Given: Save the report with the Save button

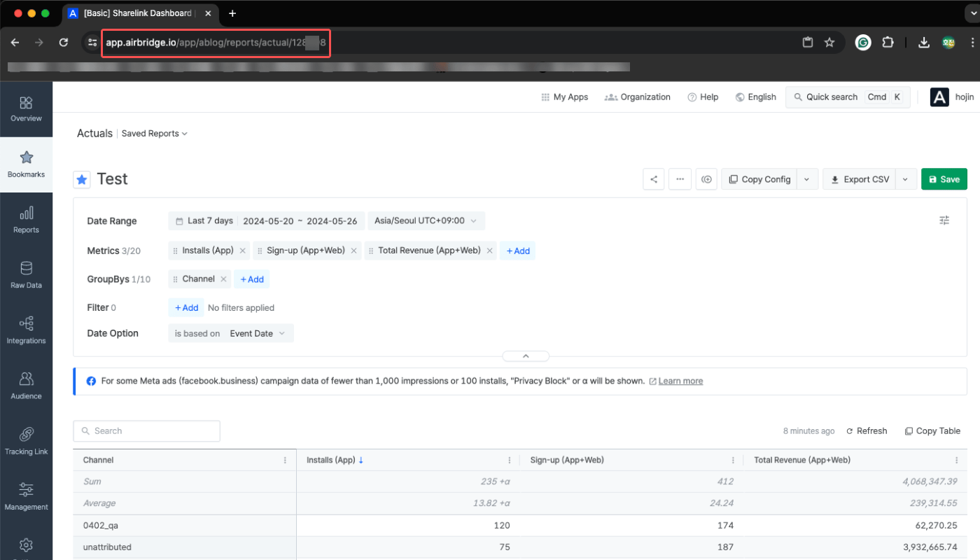Looking at the screenshot, I should coord(944,179).
